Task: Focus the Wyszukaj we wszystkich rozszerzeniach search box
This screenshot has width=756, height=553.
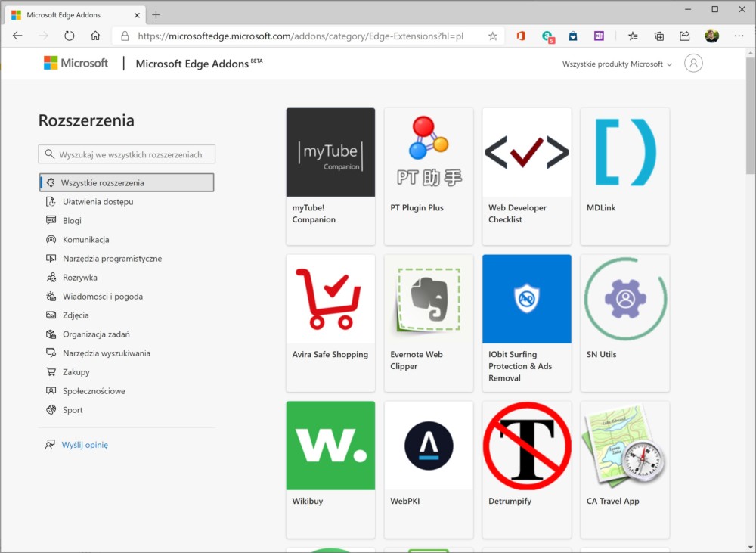Action: click(127, 154)
